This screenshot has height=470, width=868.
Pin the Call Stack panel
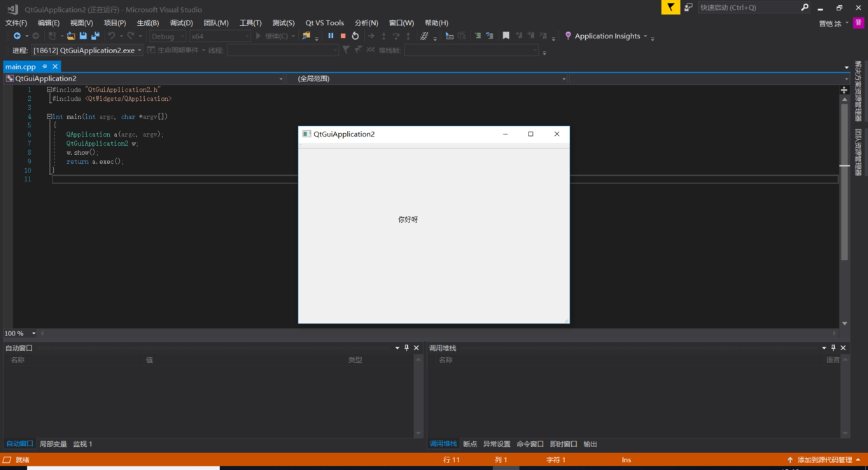(833, 347)
